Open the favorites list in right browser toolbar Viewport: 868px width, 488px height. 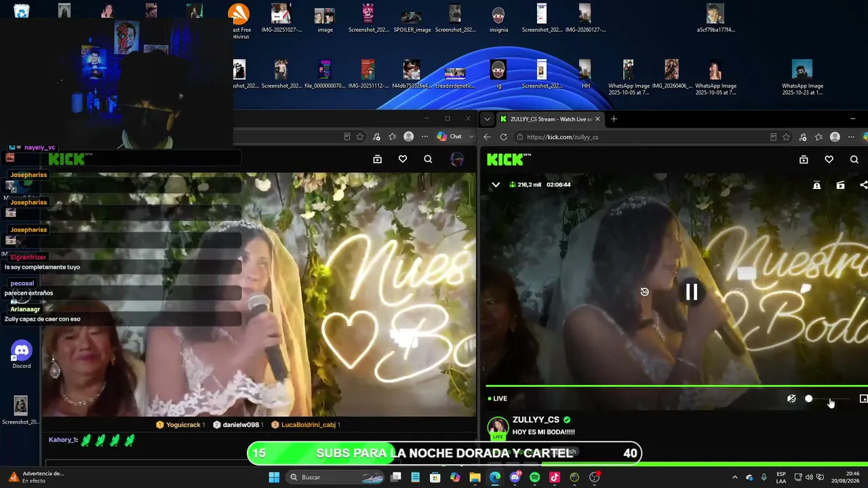coord(818,137)
